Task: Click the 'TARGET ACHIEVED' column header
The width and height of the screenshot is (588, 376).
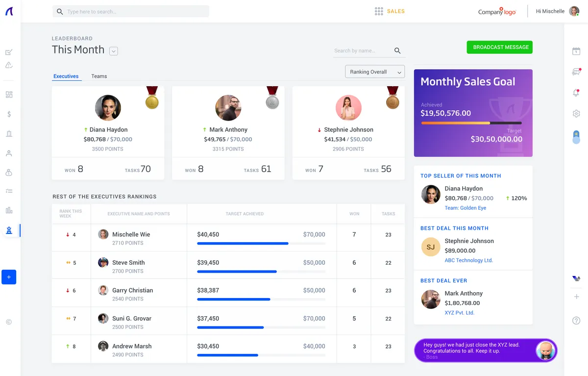Action: 245,214
